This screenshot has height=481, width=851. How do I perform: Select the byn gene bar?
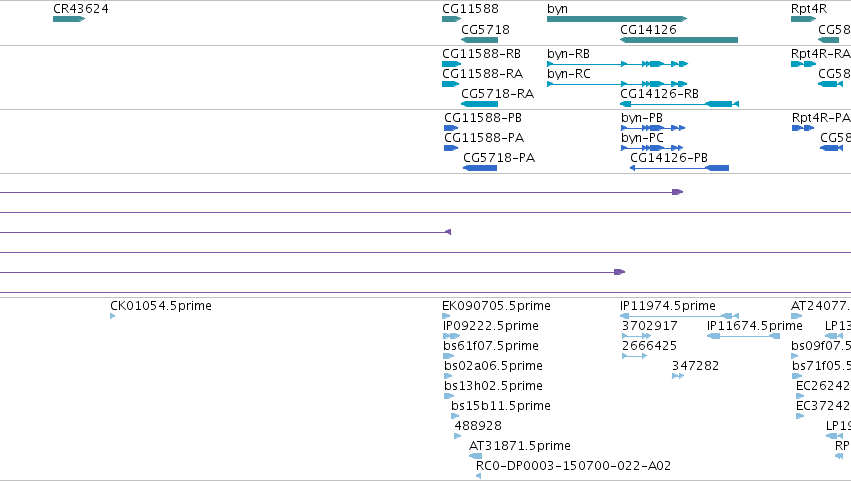617,19
